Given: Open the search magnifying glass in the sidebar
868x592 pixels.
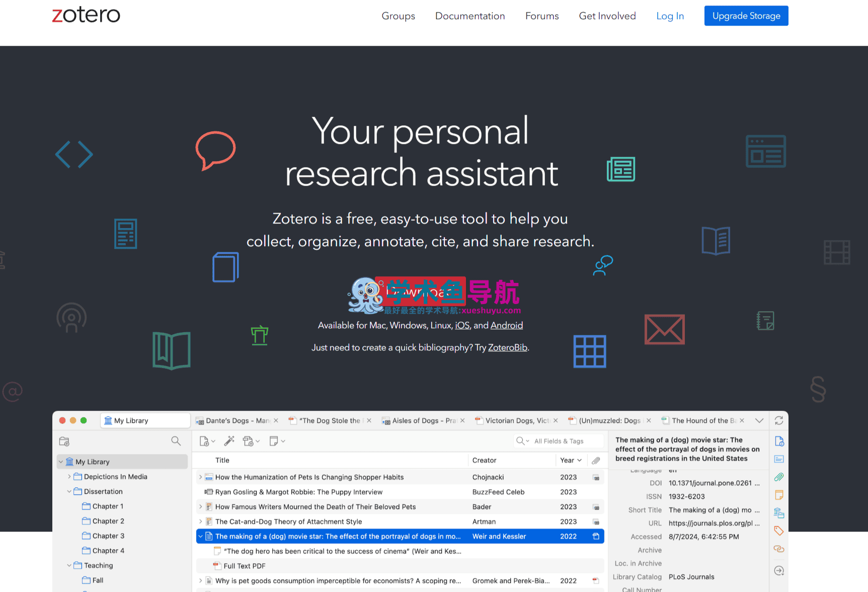Looking at the screenshot, I should click(176, 440).
